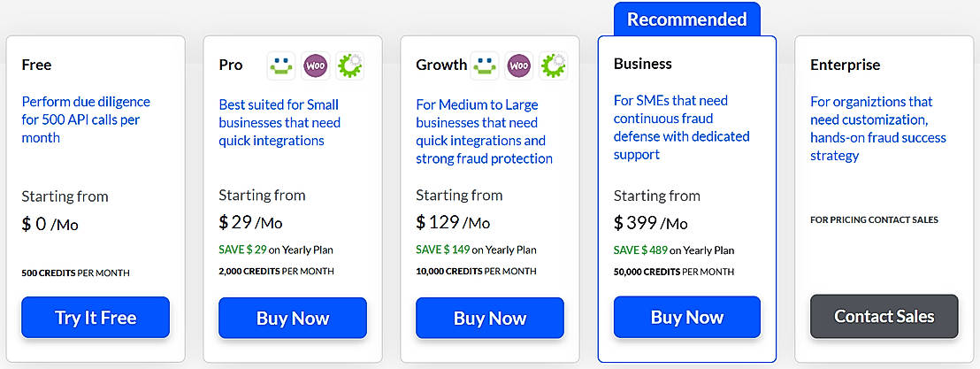Click the Free plan title
This screenshot has width=980, height=369.
pos(36,65)
